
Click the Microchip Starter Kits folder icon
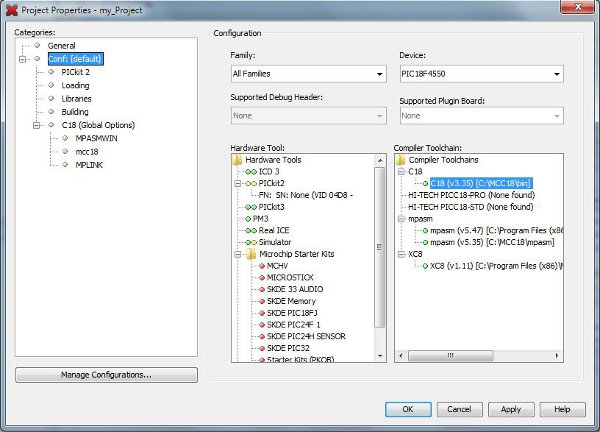pyautogui.click(x=251, y=254)
